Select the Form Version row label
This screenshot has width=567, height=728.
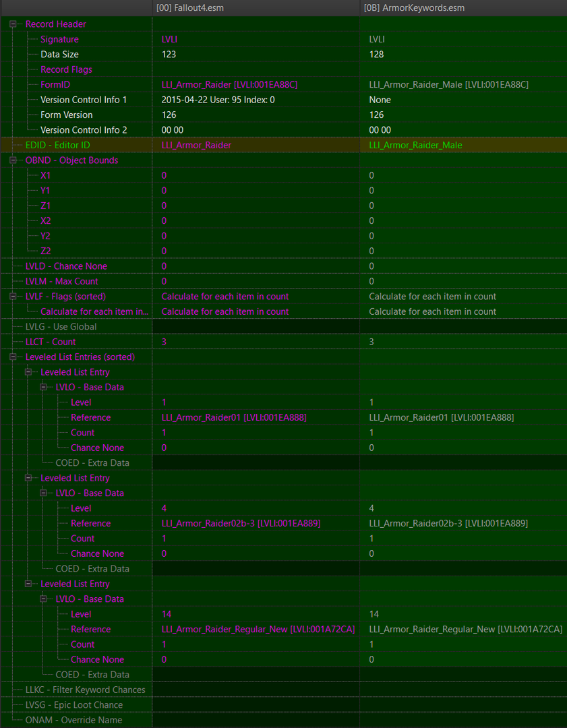pos(66,115)
